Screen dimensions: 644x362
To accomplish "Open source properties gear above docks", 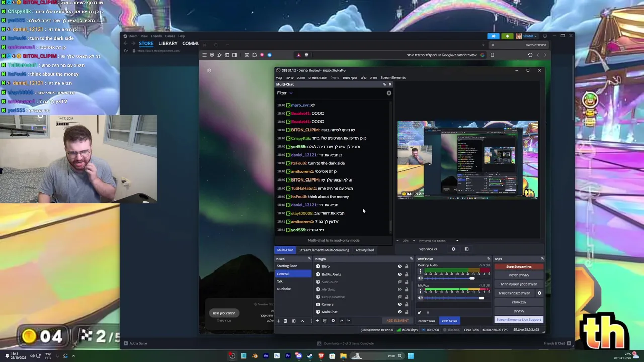I will (x=453, y=249).
